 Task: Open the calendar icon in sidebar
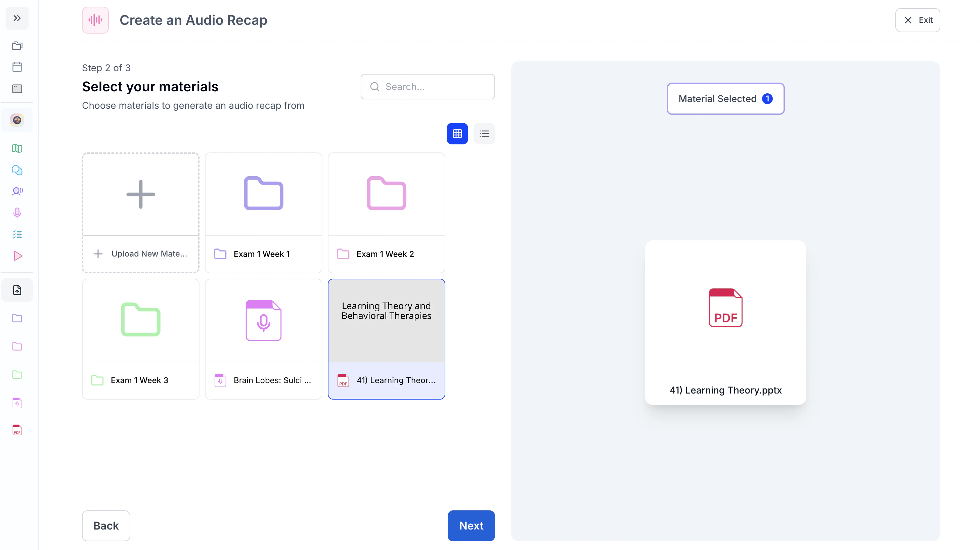17,67
